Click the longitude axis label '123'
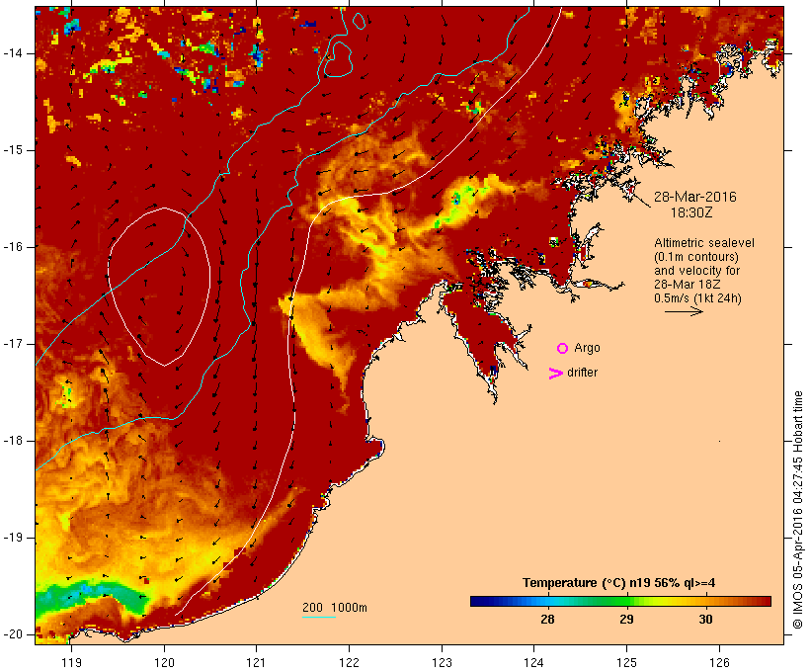 pyautogui.click(x=442, y=663)
